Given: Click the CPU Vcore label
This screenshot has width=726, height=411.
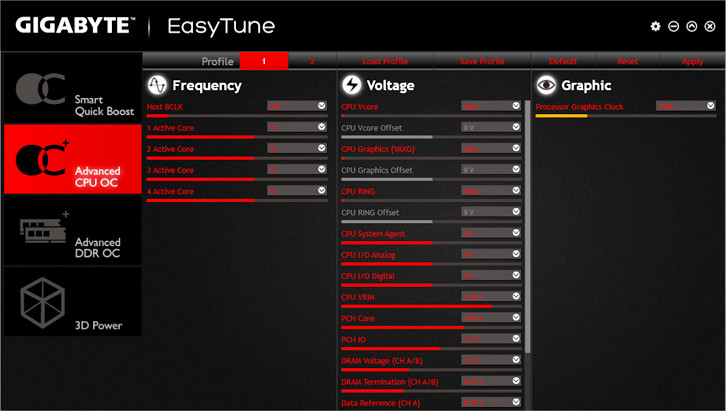Looking at the screenshot, I should (x=360, y=107).
